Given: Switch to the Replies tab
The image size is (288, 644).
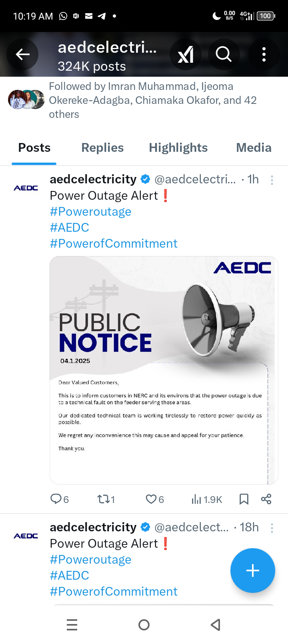Looking at the screenshot, I should (102, 148).
